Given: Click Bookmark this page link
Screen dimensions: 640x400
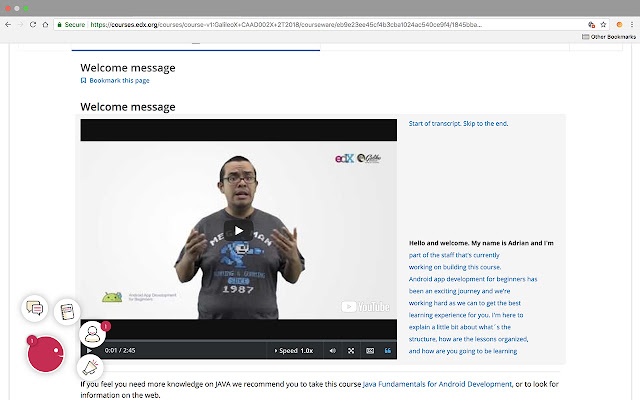Looking at the screenshot, I should tap(115, 80).
